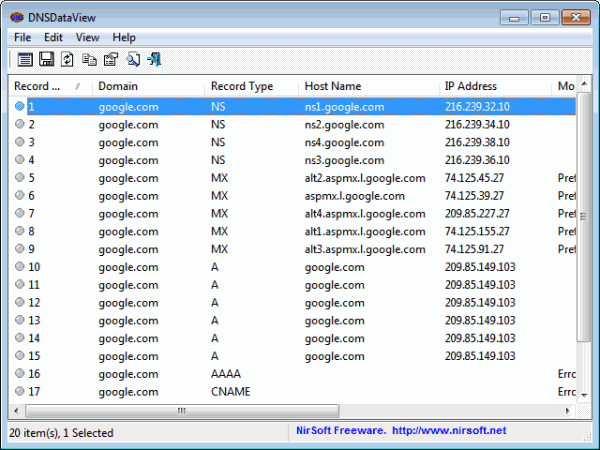
Task: Click the blue bullet icon of record 1
Action: pyautogui.click(x=20, y=106)
